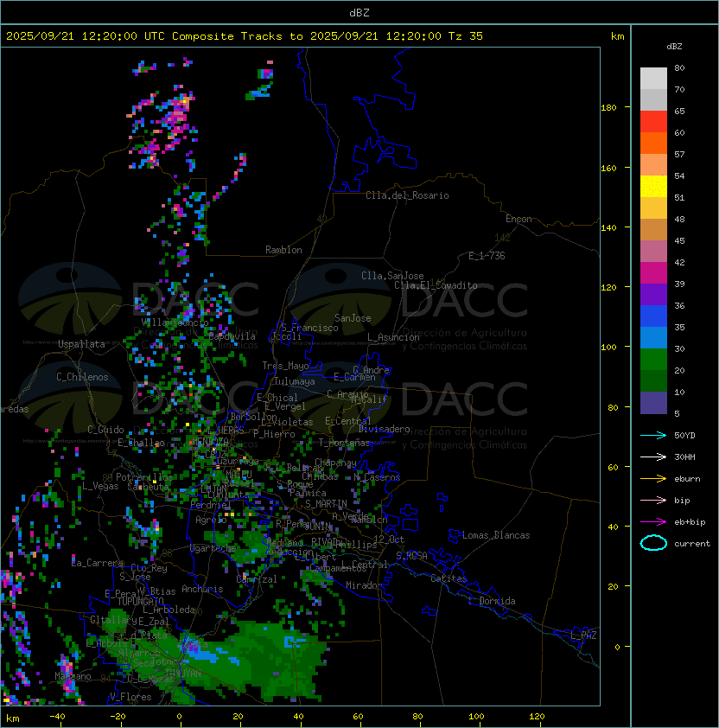Select the slate 5-10 dBZ swatch
Viewport: 719px width, 728px height.
pyautogui.click(x=653, y=403)
